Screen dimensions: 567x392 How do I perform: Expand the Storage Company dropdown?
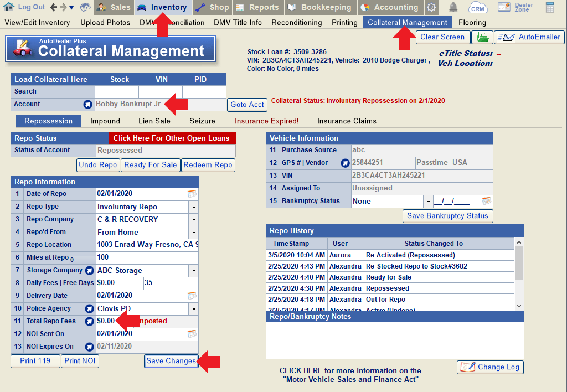(x=194, y=271)
